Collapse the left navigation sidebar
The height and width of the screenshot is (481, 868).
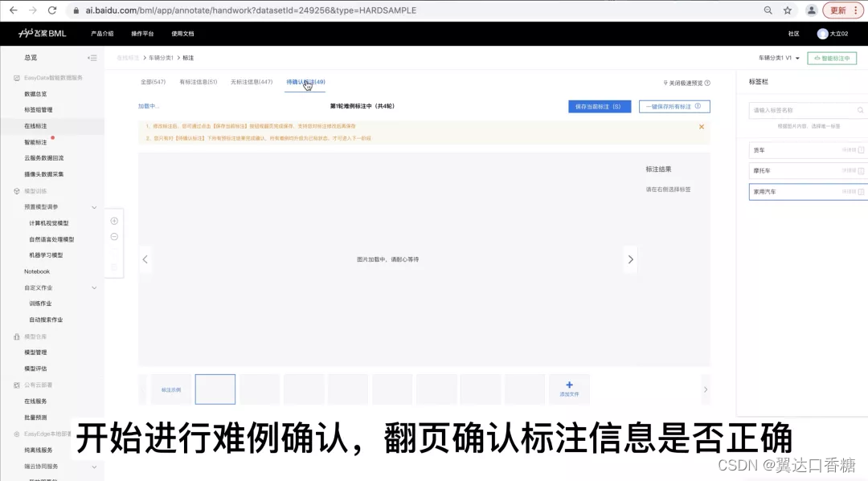[92, 58]
